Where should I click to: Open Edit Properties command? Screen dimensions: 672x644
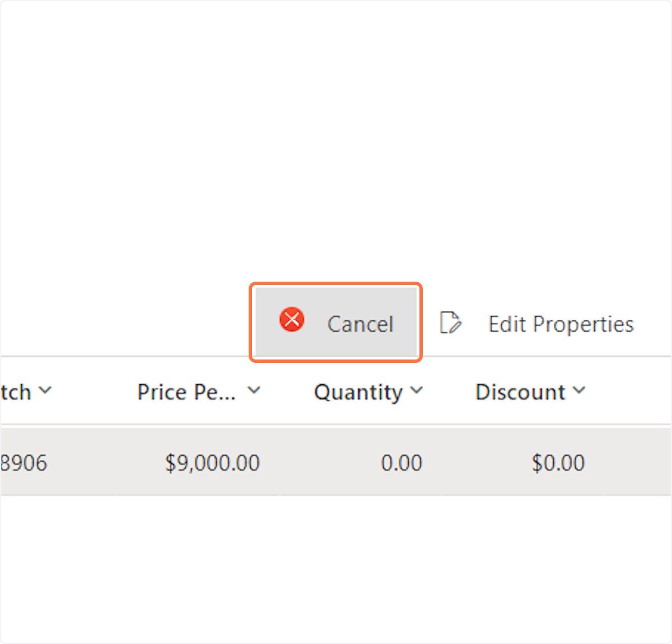561,324
